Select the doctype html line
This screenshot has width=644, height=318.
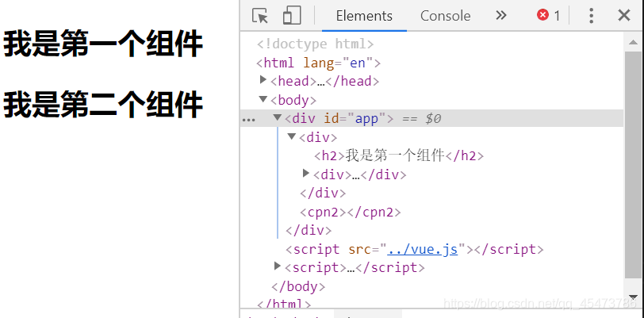click(x=315, y=44)
